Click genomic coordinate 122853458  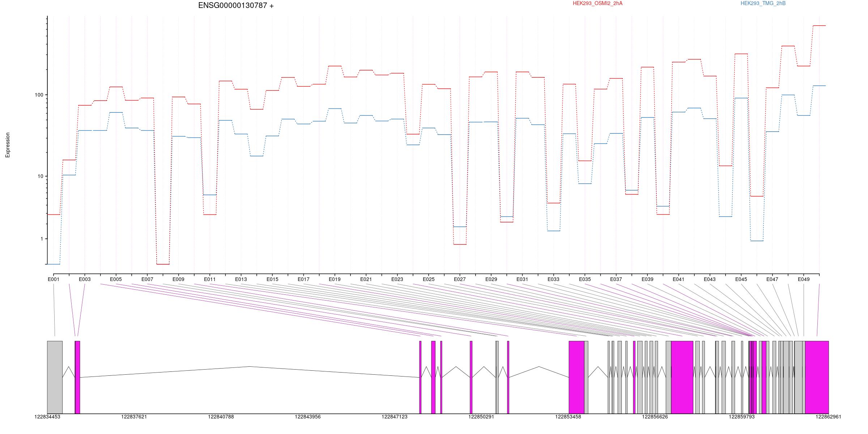pyautogui.click(x=568, y=417)
